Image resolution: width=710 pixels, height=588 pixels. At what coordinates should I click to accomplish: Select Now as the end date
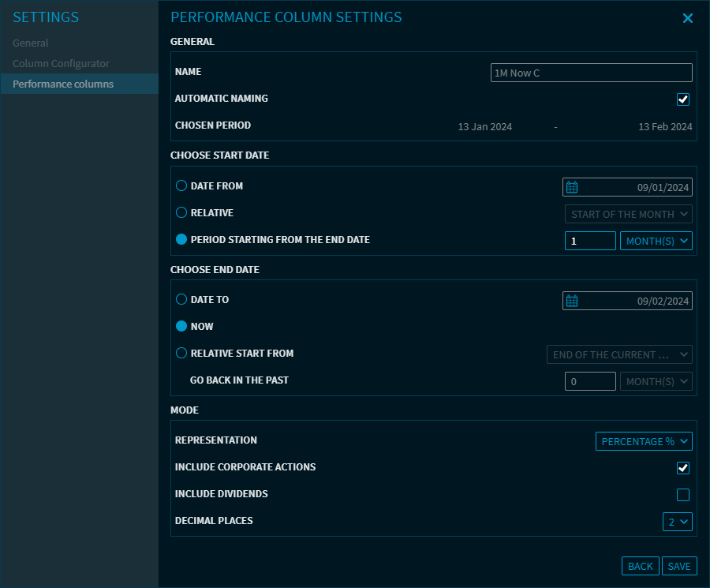pyautogui.click(x=181, y=327)
